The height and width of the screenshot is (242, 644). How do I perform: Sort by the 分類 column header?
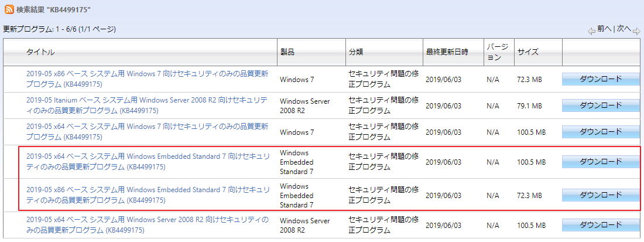coord(356,52)
